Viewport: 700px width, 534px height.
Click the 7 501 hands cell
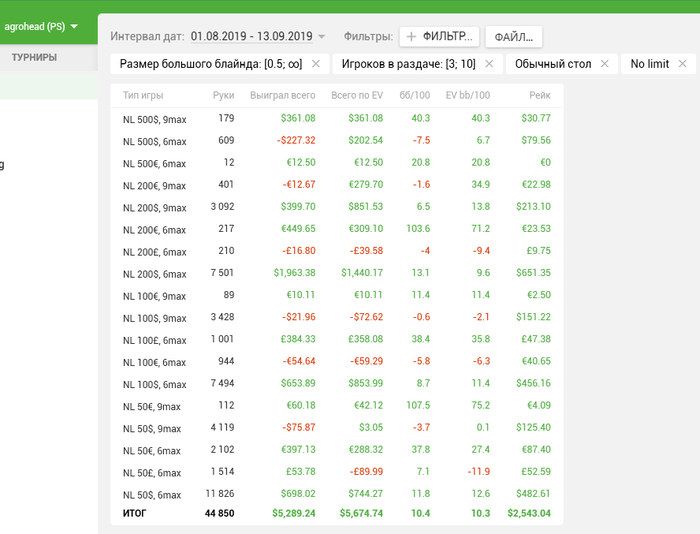[x=222, y=273]
